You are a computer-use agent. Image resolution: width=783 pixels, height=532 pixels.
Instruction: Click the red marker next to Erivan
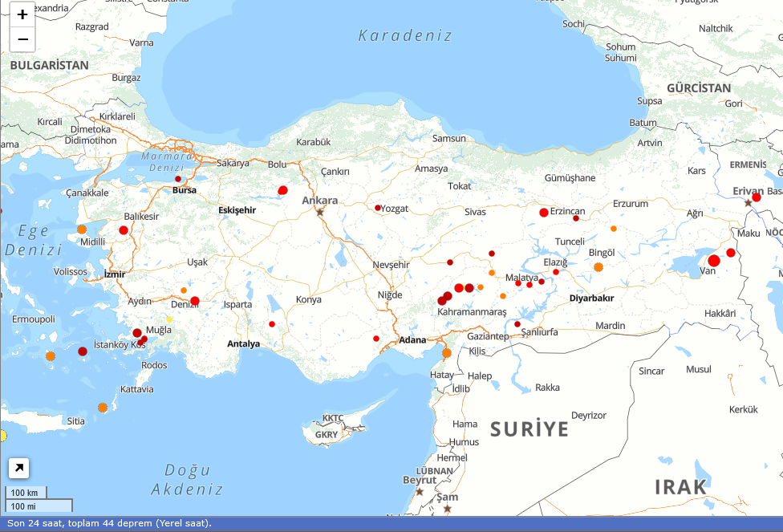(757, 197)
